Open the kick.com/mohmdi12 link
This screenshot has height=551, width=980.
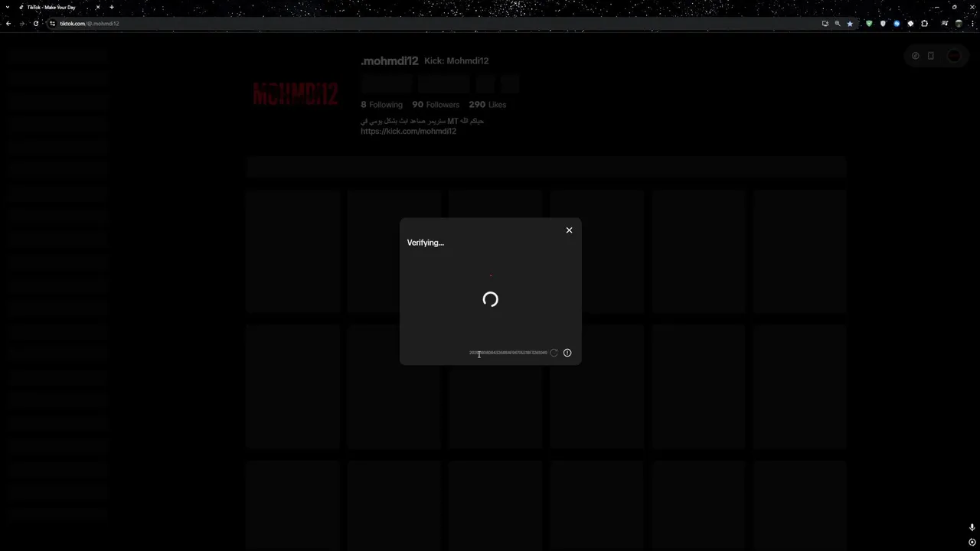tap(408, 131)
